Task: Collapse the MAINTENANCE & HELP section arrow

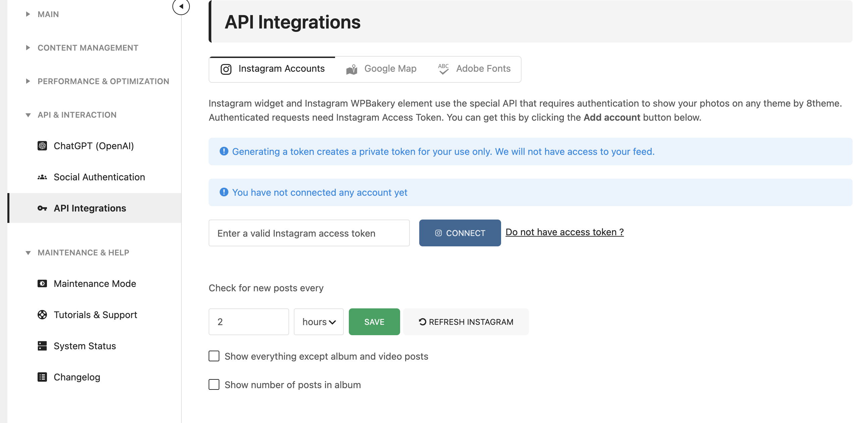Action: 28,253
